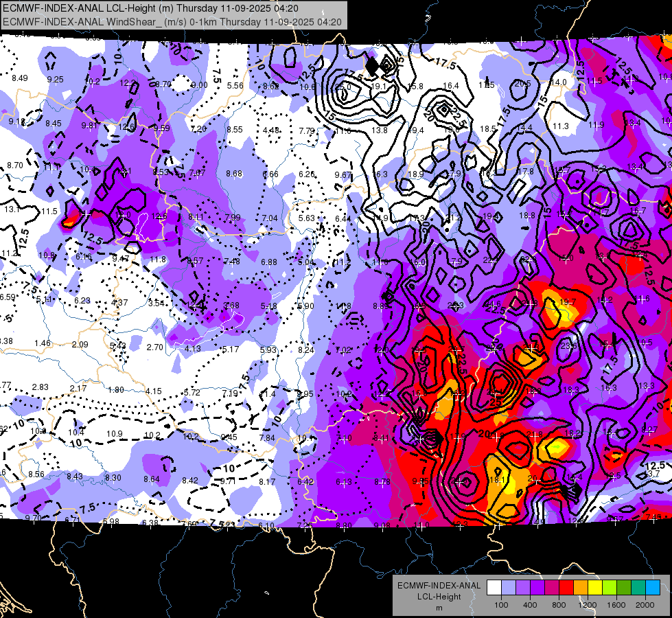Select the sky blue legend swatch
Screen dimensions: 672x618
[x=653, y=588]
